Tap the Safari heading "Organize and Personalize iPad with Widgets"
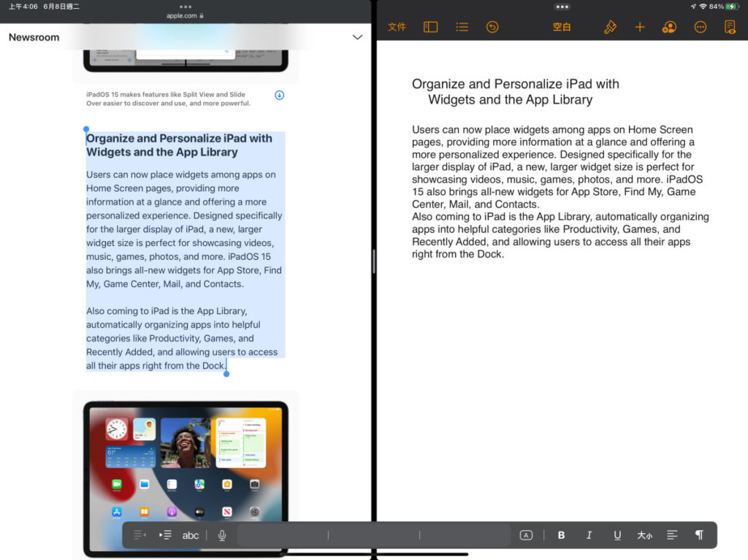 click(180, 145)
